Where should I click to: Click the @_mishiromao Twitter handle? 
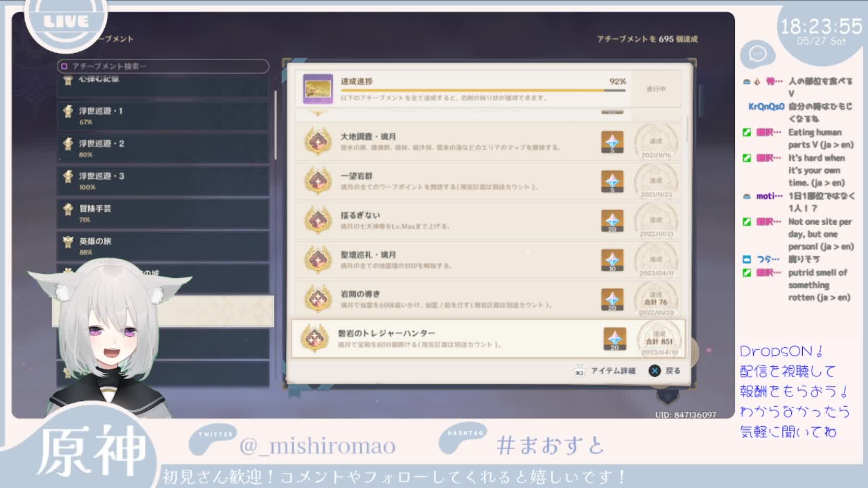pos(317,446)
